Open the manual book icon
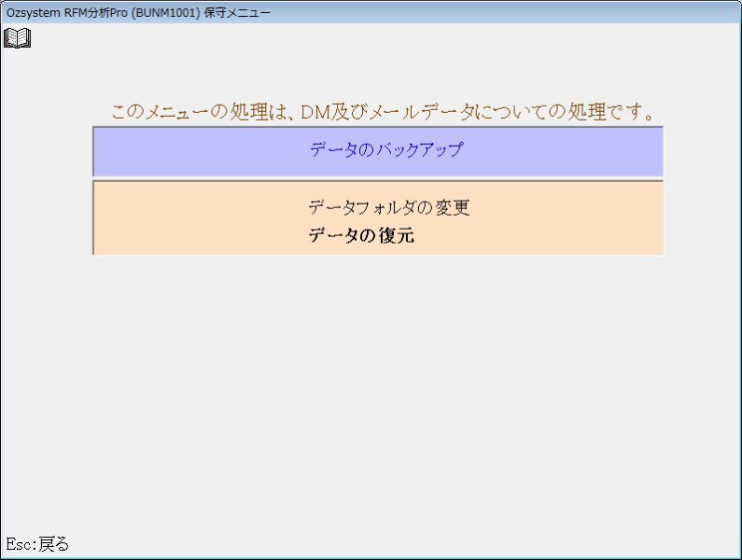The width and height of the screenshot is (742, 560). coord(18,38)
